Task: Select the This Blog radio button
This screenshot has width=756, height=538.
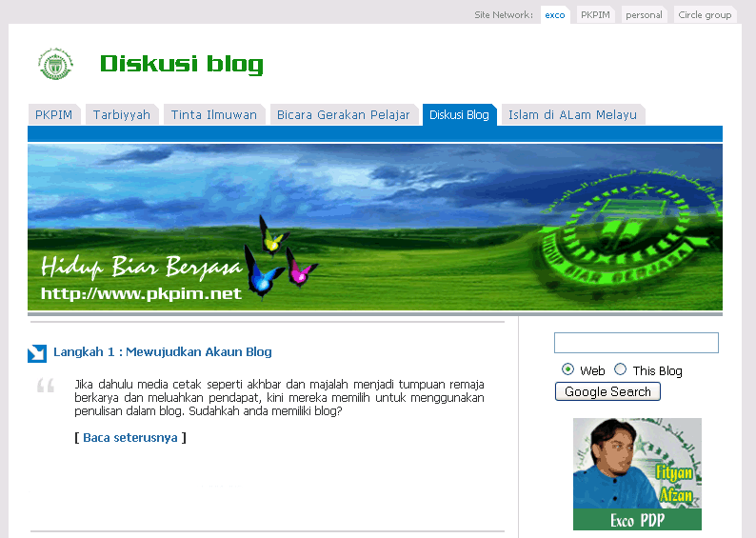Action: click(620, 369)
